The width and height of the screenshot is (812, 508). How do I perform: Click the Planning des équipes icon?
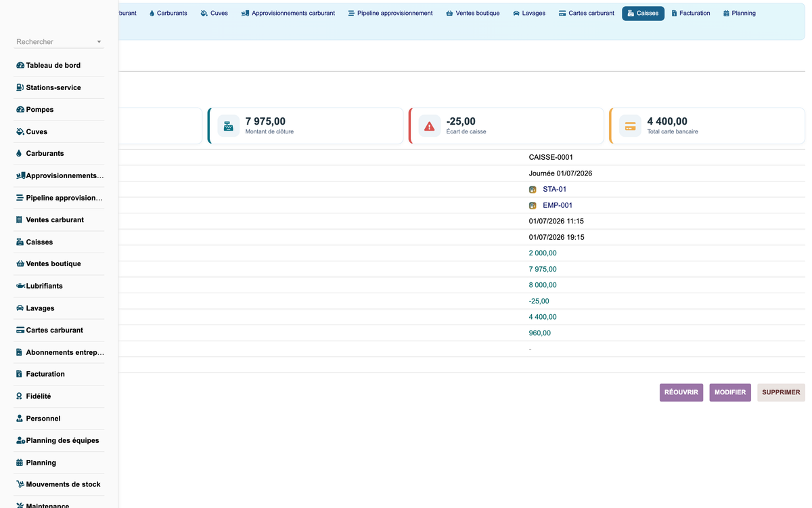pyautogui.click(x=21, y=440)
